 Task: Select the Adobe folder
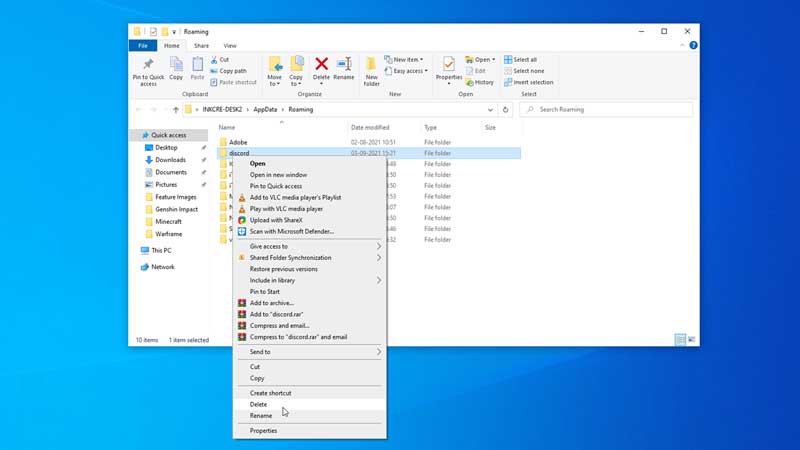click(238, 142)
